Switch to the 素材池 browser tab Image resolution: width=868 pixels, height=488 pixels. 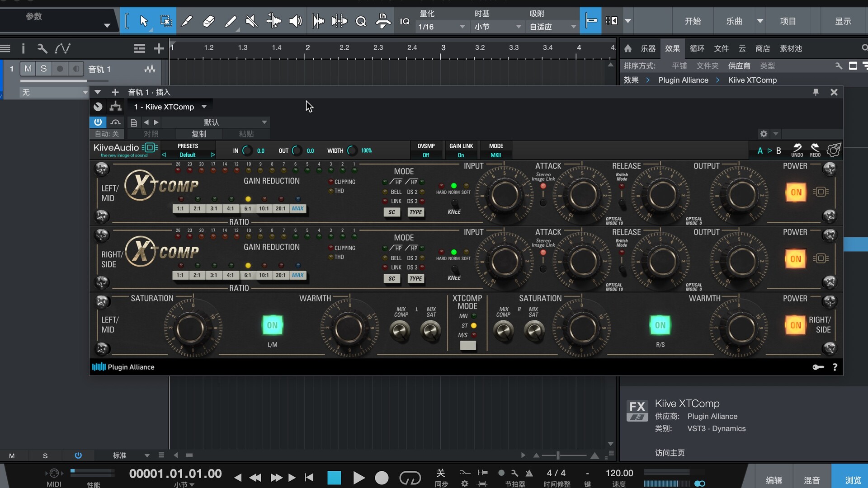tap(791, 48)
